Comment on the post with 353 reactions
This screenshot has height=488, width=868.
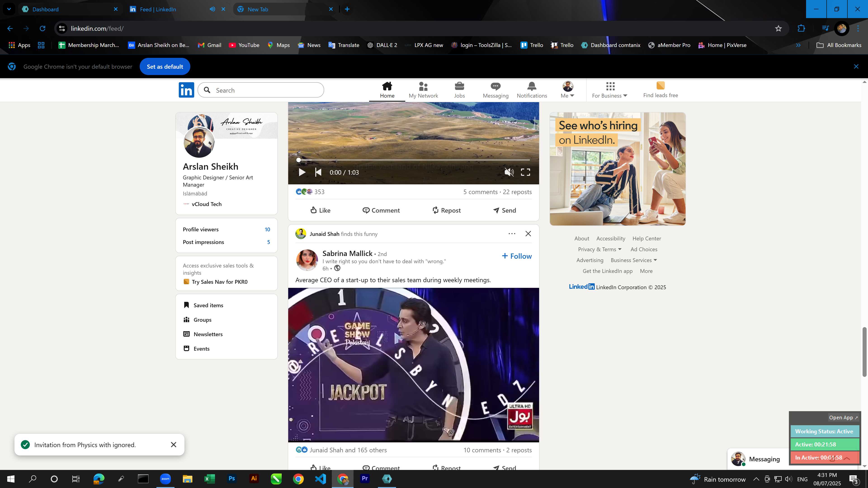point(381,210)
